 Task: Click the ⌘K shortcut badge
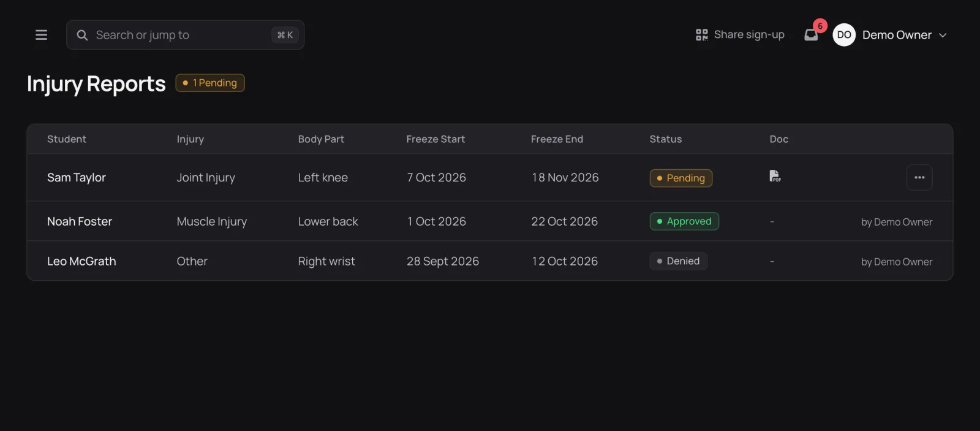285,35
